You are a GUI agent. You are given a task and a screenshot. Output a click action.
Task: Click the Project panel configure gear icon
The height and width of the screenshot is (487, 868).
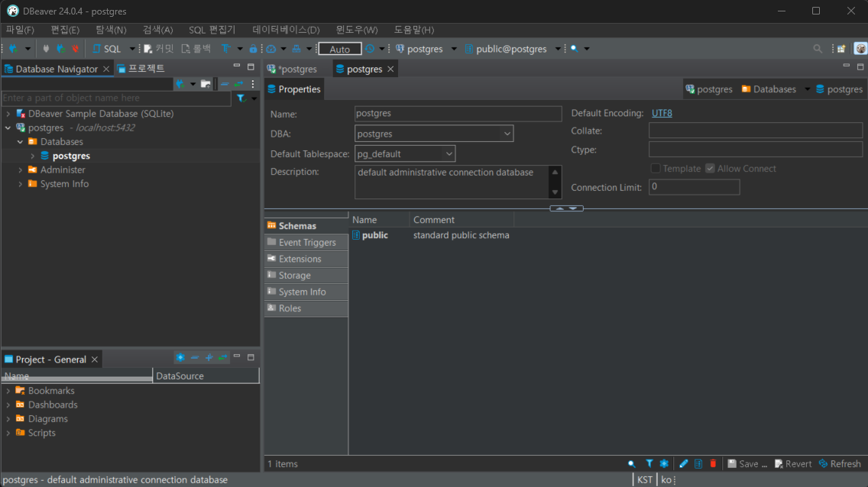(180, 358)
